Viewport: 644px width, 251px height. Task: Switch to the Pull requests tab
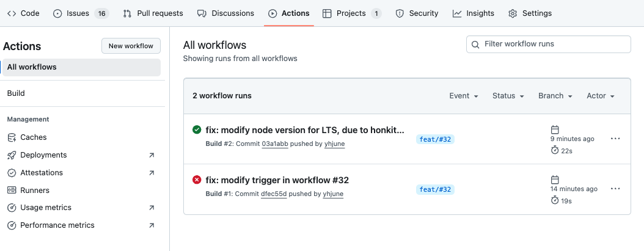pos(153,13)
